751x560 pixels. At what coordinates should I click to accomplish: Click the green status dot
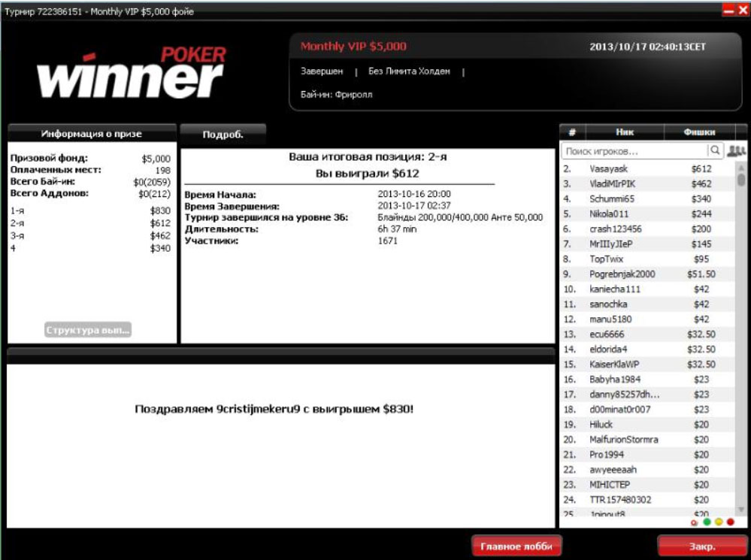707,522
